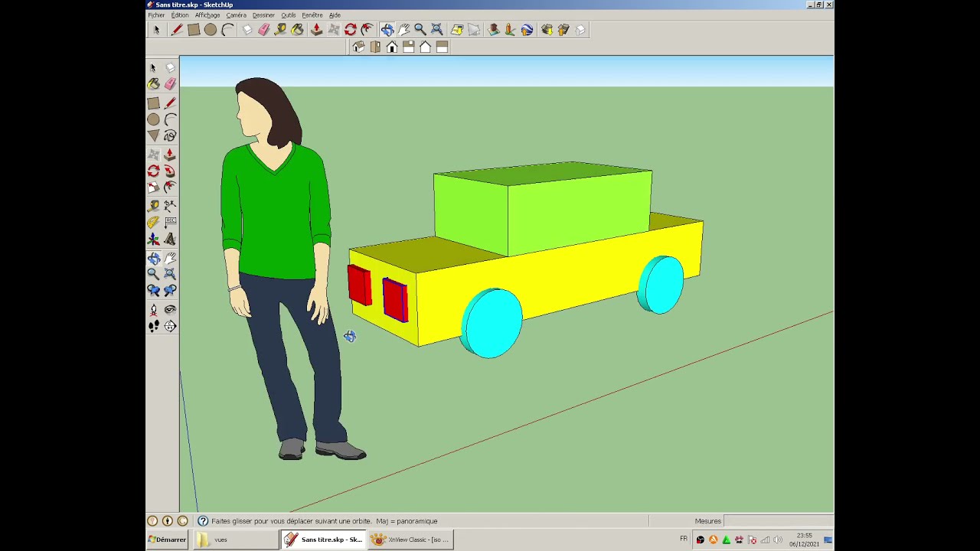The image size is (980, 551).
Task: Click the status bar help question icon
Action: point(203,521)
